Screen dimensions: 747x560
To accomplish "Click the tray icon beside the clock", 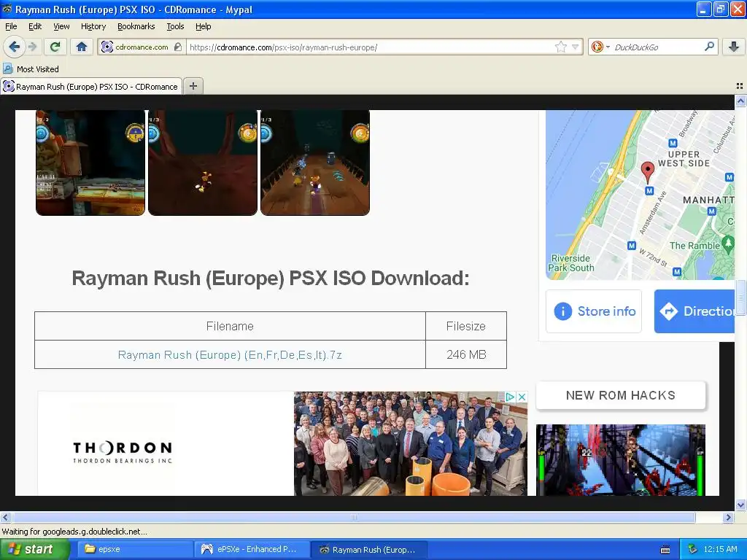I will (693, 550).
